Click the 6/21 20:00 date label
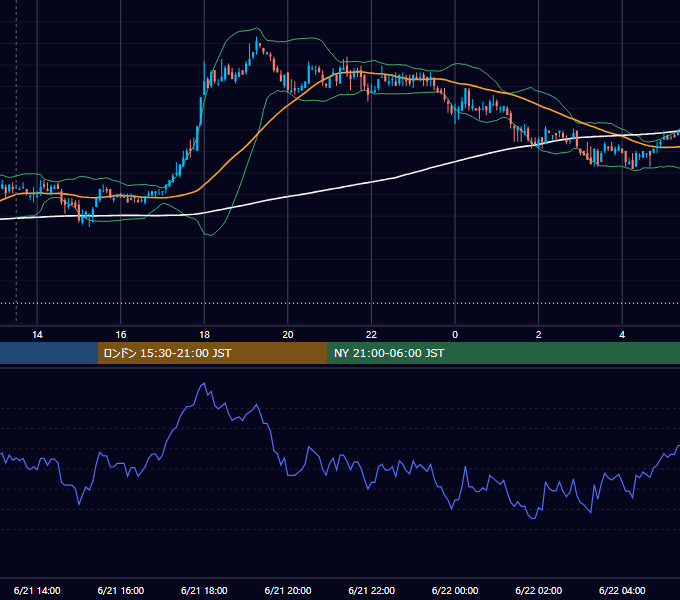 pos(288,590)
